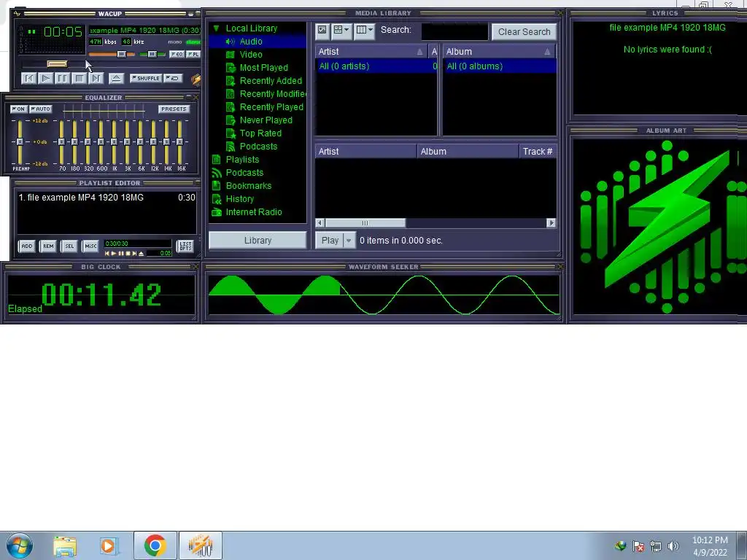Skip to next track in WACUP
The width and height of the screenshot is (747, 560).
[96, 78]
